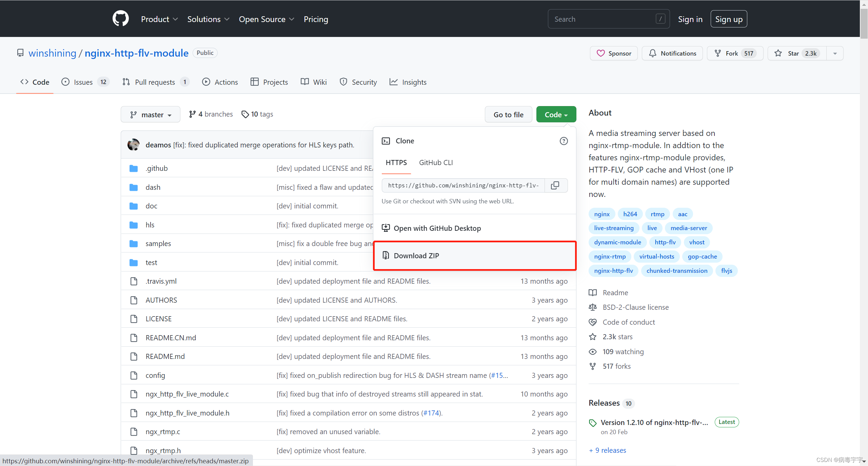Screen dimensions: 868x466
Task: Open the Wiki tab
Action: pos(314,82)
